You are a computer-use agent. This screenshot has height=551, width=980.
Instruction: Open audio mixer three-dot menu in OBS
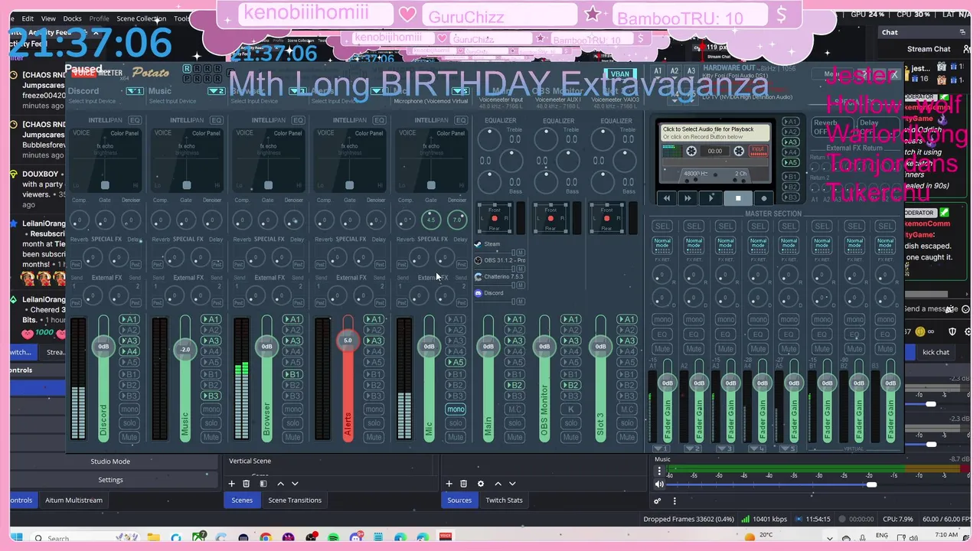click(x=675, y=501)
